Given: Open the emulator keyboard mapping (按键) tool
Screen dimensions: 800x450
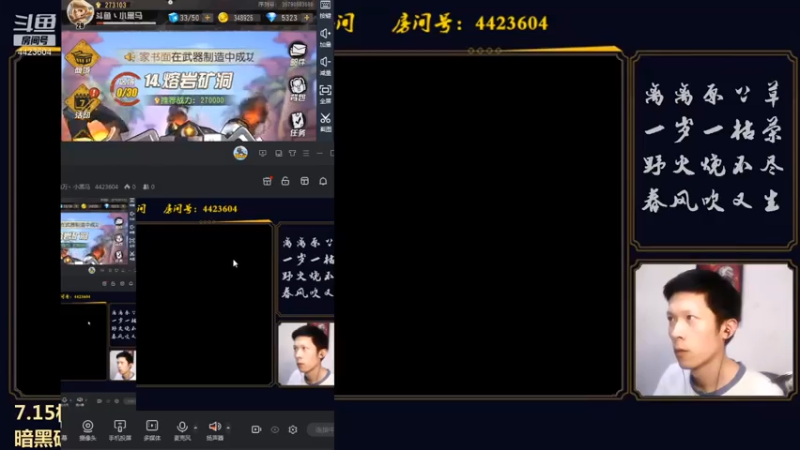Looking at the screenshot, I should click(x=326, y=9).
